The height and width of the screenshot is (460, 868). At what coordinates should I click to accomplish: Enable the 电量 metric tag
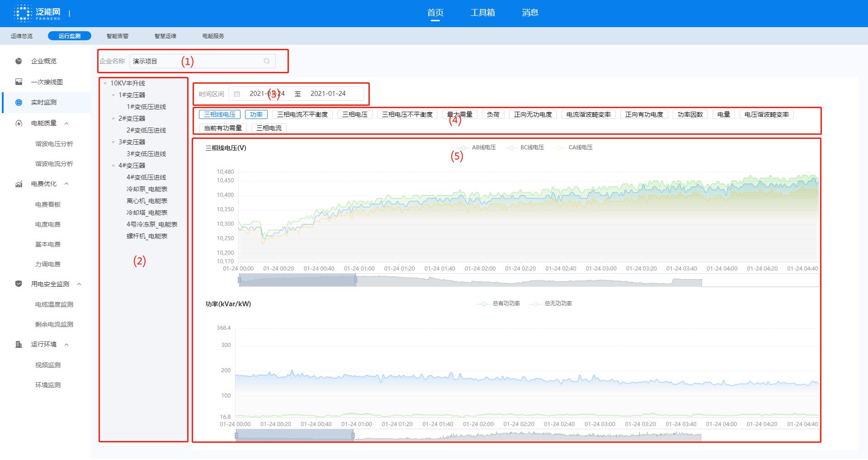click(x=724, y=114)
